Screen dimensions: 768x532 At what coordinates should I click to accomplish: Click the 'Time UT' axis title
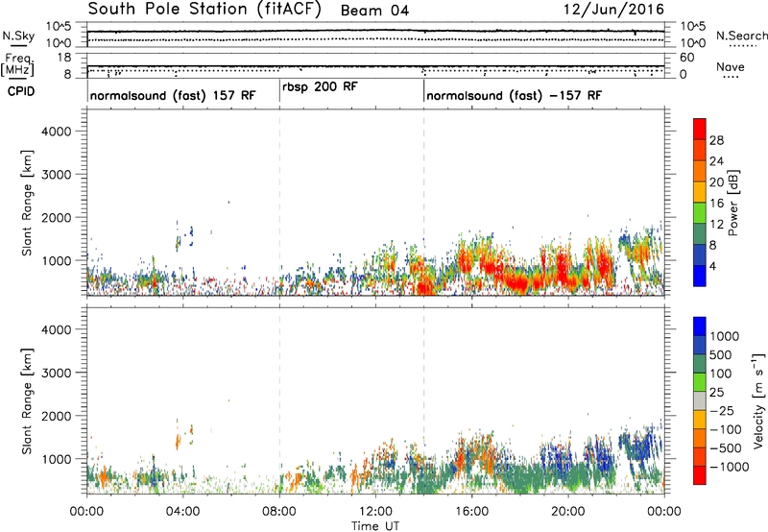(x=375, y=526)
